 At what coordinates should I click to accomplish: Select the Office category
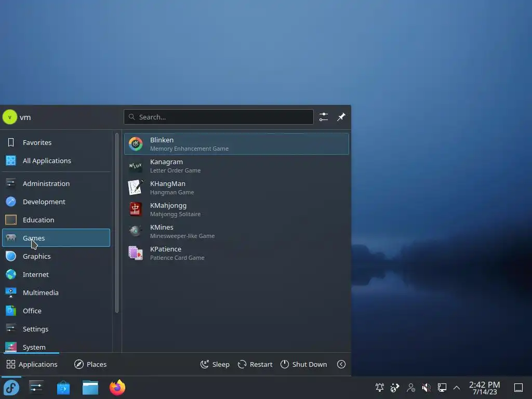pos(56,311)
